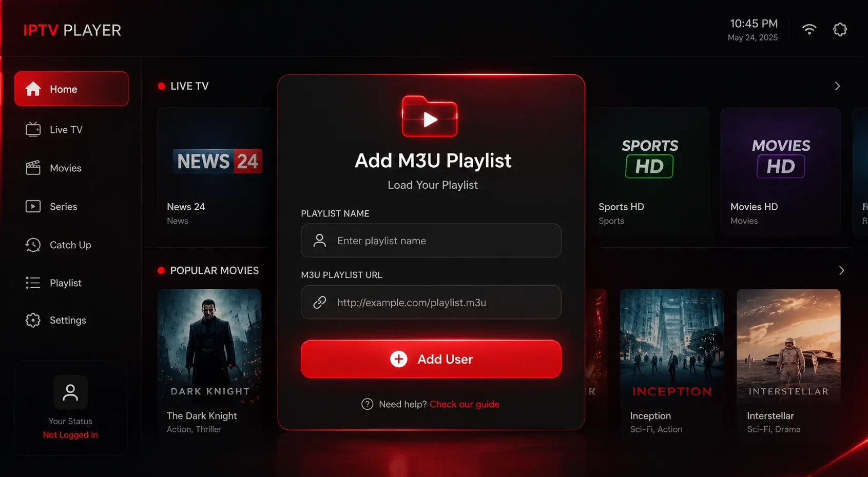Open the Sports HD channel card
This screenshot has height=477, width=868.
pyautogui.click(x=649, y=172)
